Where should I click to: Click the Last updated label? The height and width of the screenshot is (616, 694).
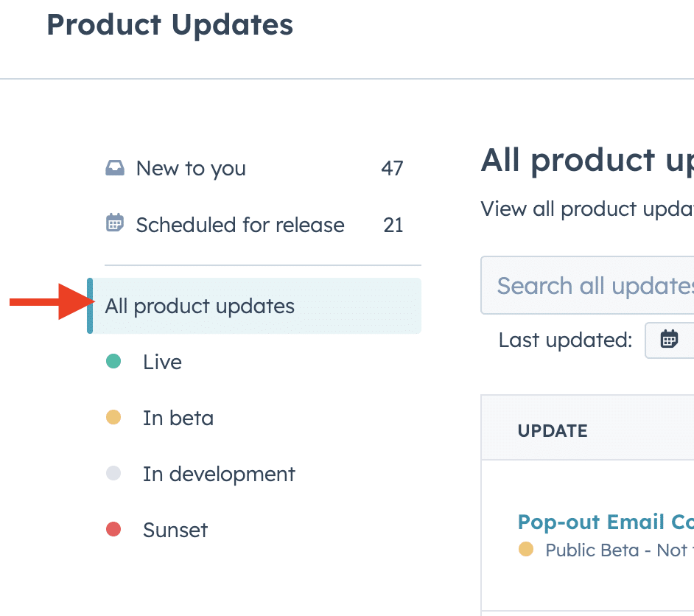565,340
